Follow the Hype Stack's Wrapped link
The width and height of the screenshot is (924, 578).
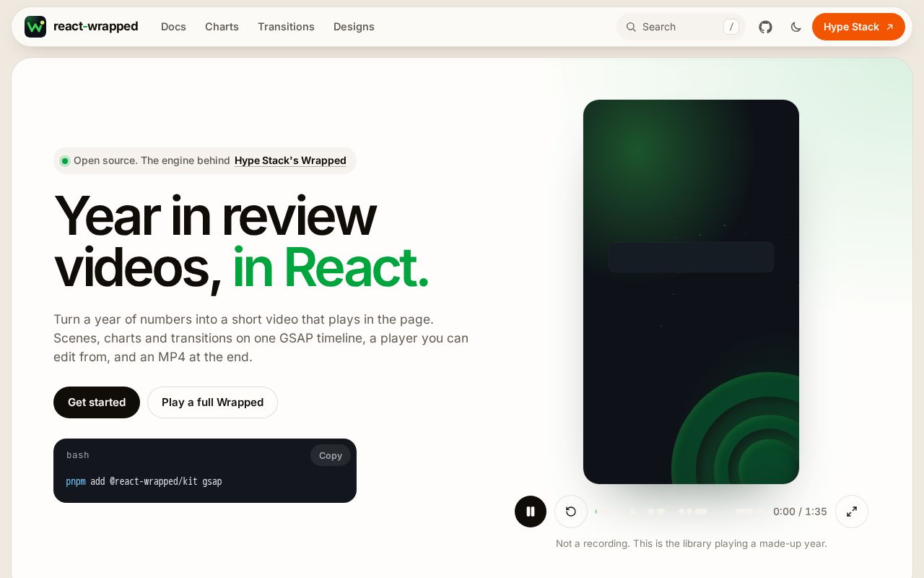[290, 160]
